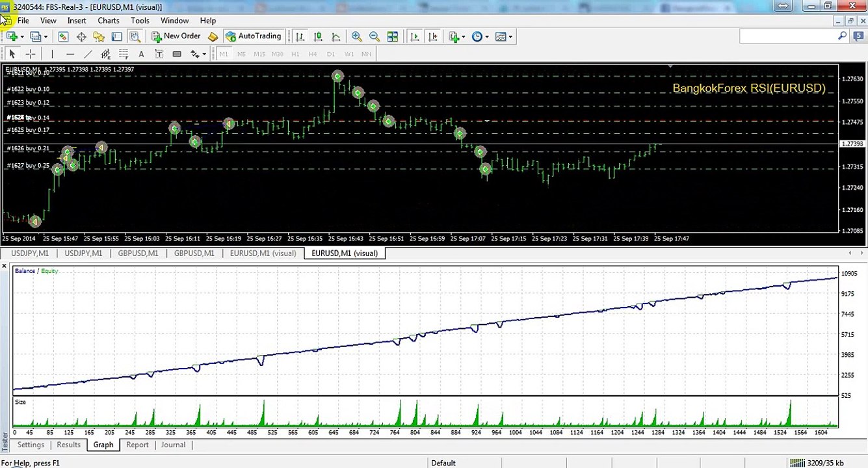Zoom in on the chart
868x468 pixels.
pos(356,37)
